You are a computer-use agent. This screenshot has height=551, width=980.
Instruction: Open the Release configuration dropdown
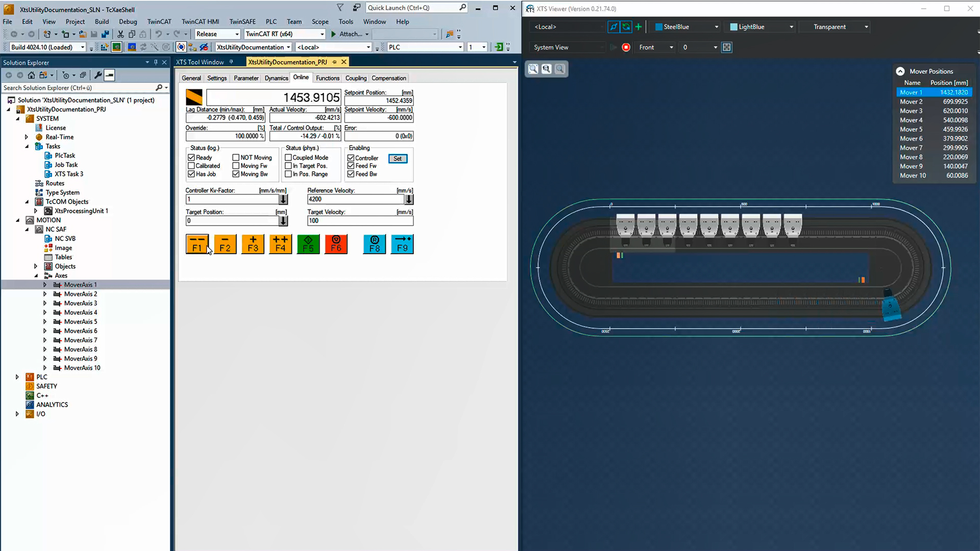[x=217, y=34]
